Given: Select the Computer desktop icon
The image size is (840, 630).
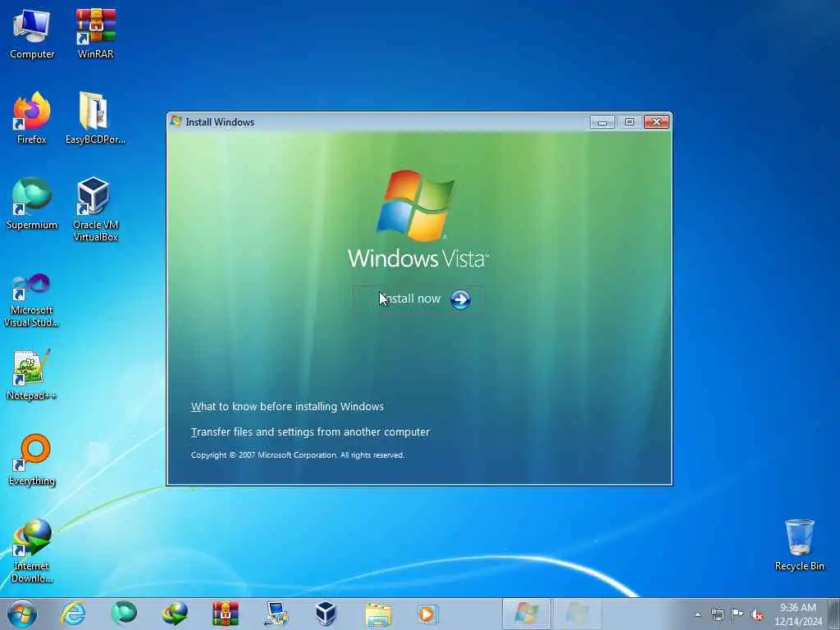Looking at the screenshot, I should pyautogui.click(x=32, y=34).
